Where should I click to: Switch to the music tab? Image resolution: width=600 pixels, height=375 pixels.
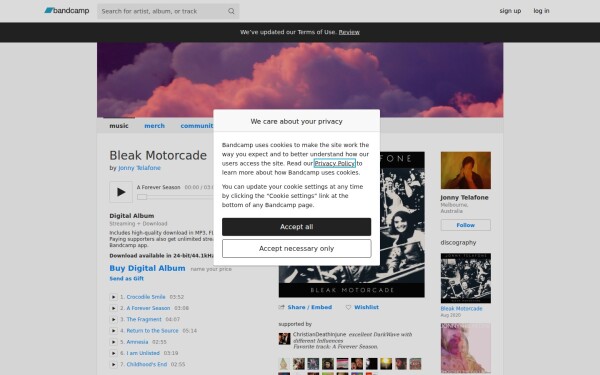pos(119,126)
